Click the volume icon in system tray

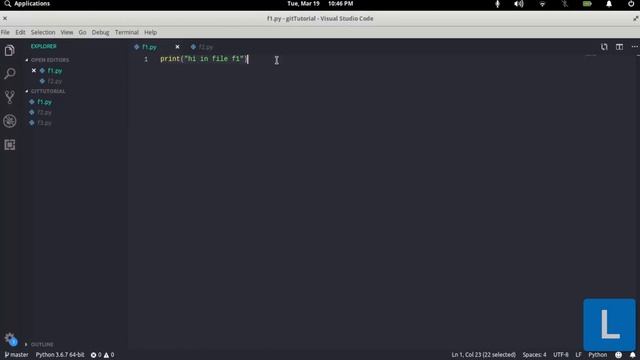(x=519, y=4)
